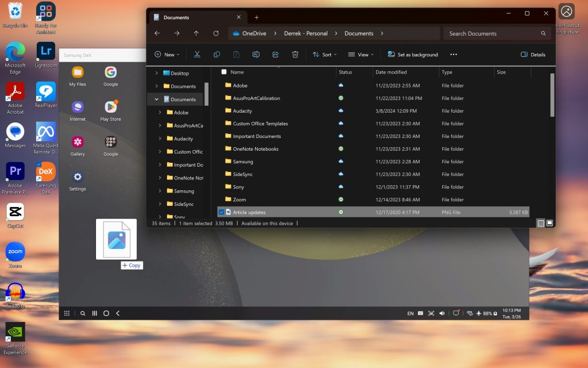Click the Search Documents field
This screenshot has height=368, width=588.
click(497, 33)
